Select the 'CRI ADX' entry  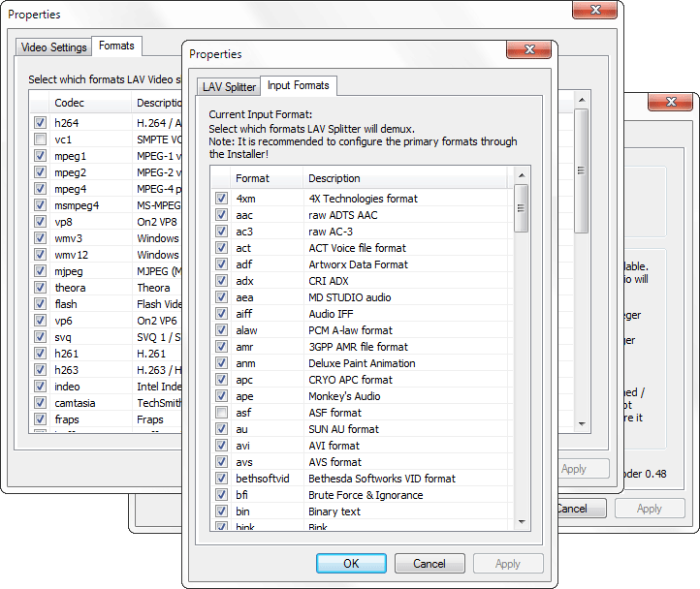tap(329, 281)
